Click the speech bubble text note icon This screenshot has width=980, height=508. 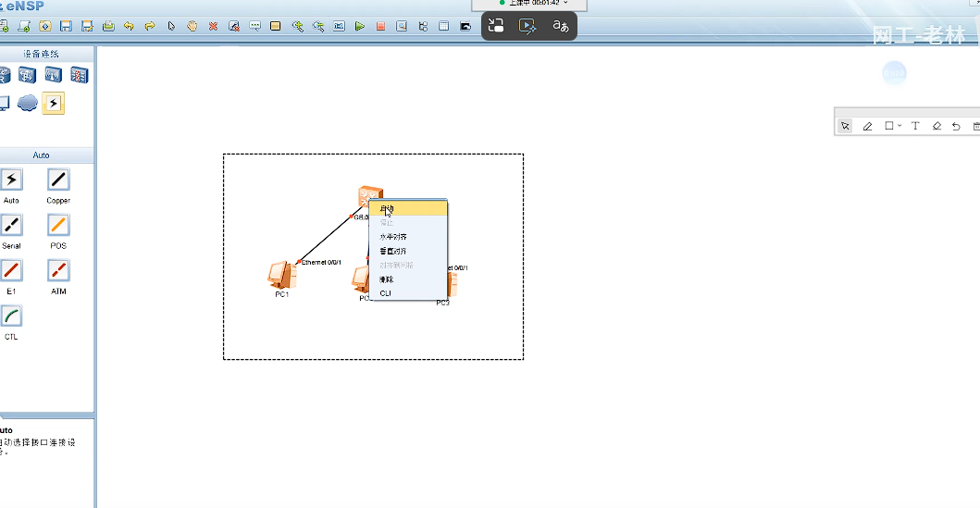(255, 26)
